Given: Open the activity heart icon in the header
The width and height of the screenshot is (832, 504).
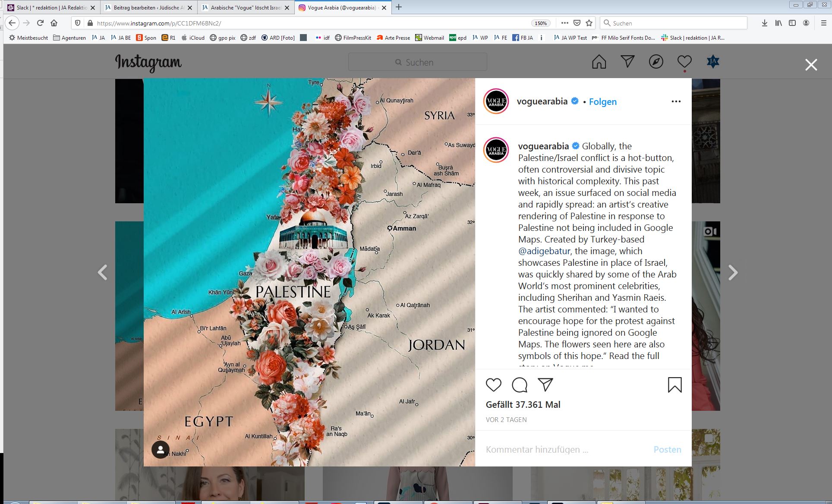Looking at the screenshot, I should tap(684, 62).
